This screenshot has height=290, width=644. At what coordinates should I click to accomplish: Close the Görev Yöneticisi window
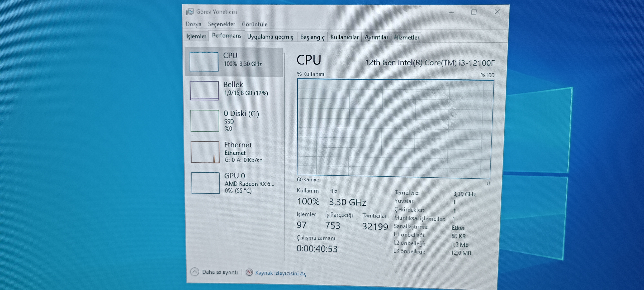[497, 12]
